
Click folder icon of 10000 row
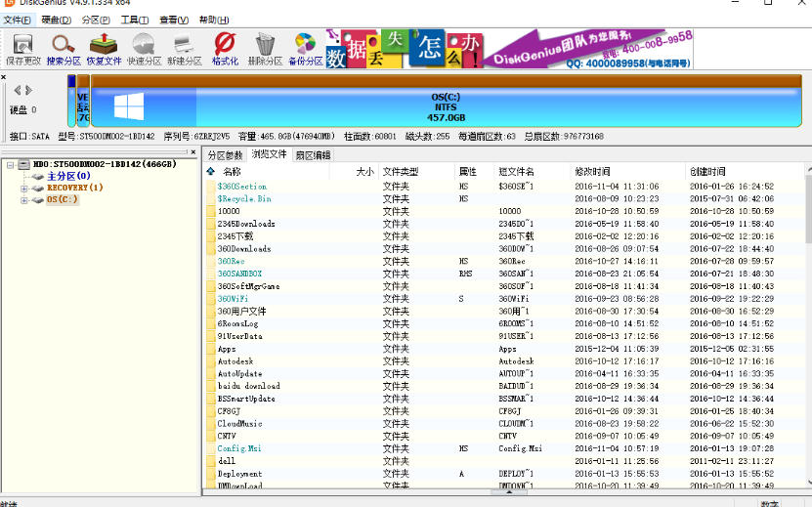coord(210,211)
